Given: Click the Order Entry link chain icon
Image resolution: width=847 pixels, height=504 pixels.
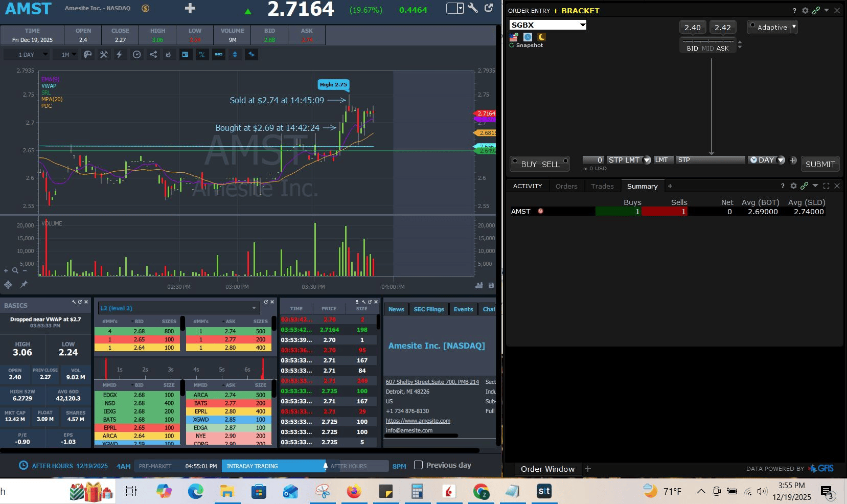Looking at the screenshot, I should [816, 10].
